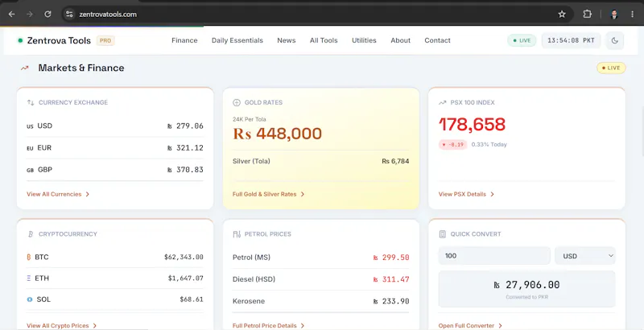Screen dimensions: 644x330
Task: Click the 178,658 PSX index value
Action: pyautogui.click(x=472, y=125)
